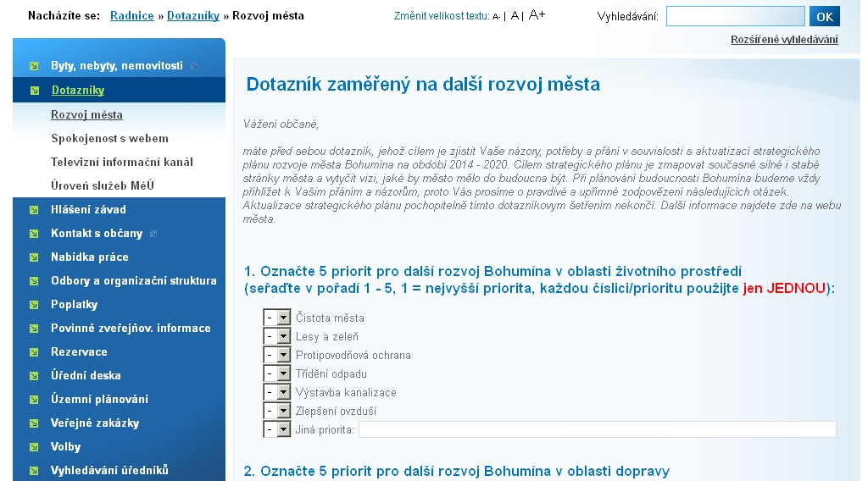Open priority dropdown for Třídění odpadu
Viewport: 868px width, 481px height.
(277, 373)
